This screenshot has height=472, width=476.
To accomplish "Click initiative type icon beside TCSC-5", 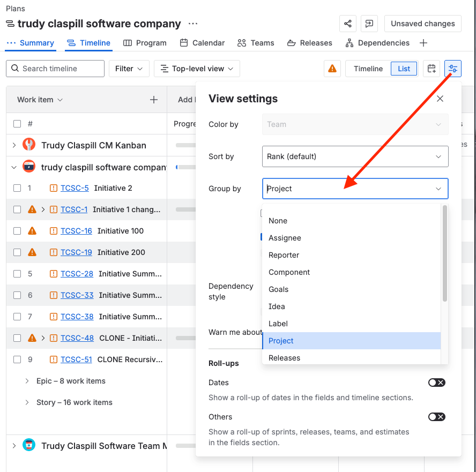I will pyautogui.click(x=54, y=188).
